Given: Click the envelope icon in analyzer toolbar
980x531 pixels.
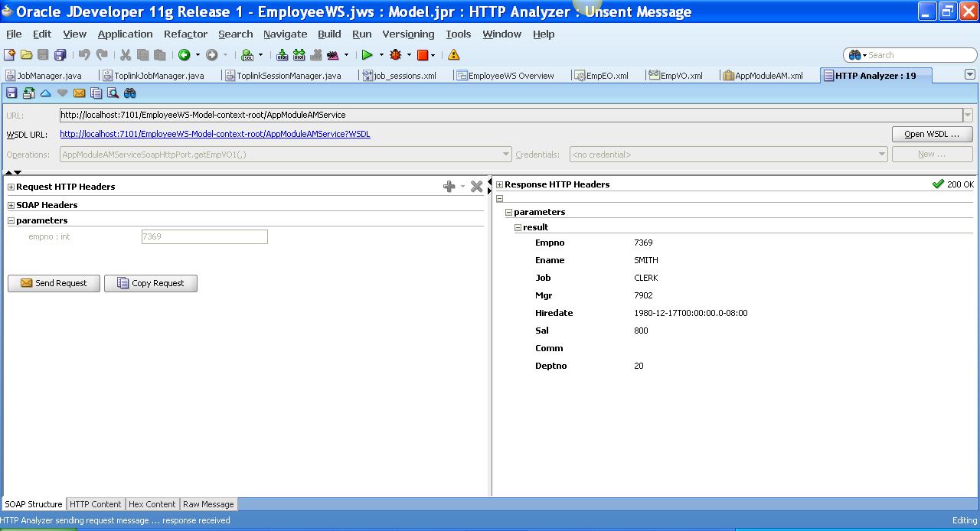Looking at the screenshot, I should 80,93.
